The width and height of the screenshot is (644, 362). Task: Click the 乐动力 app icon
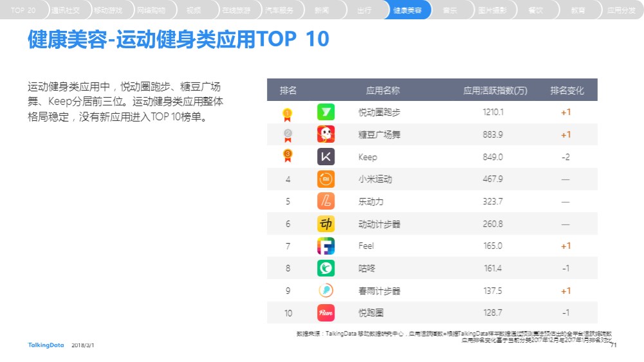pos(326,201)
